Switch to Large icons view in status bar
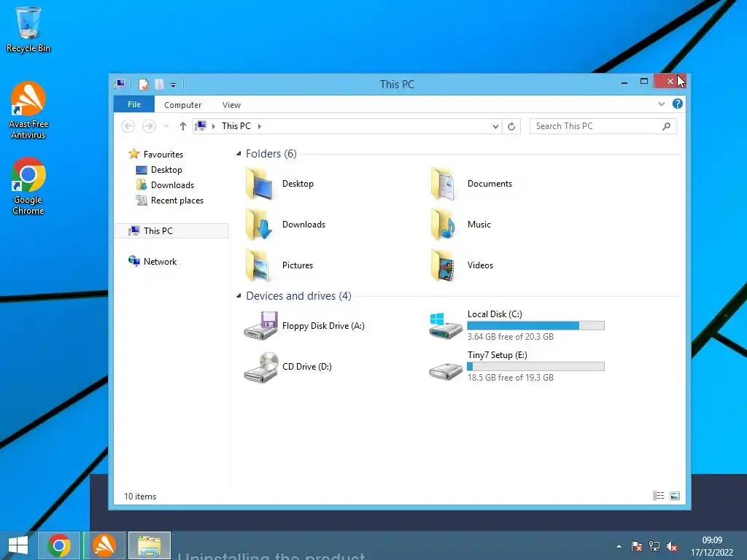This screenshot has width=747, height=560. (x=675, y=496)
